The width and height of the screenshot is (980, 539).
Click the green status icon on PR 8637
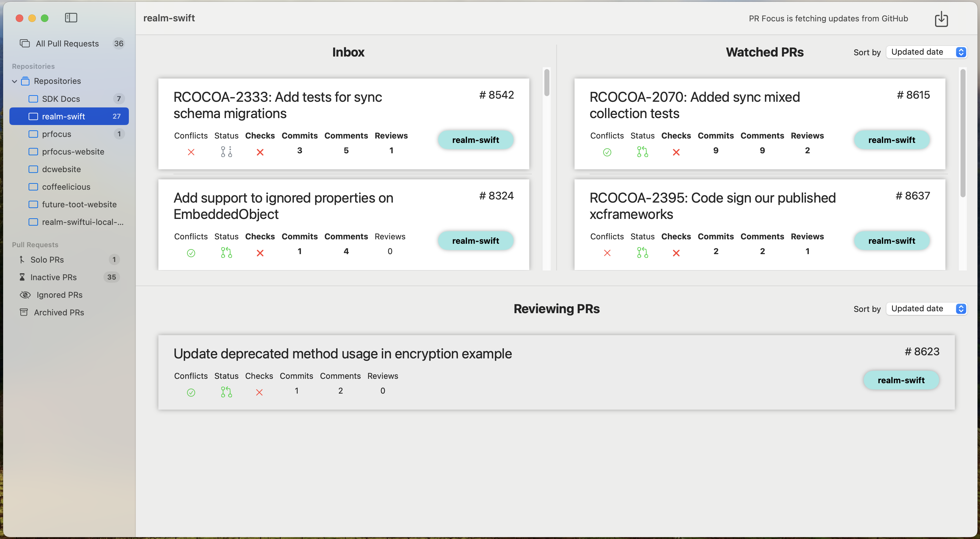tap(642, 253)
